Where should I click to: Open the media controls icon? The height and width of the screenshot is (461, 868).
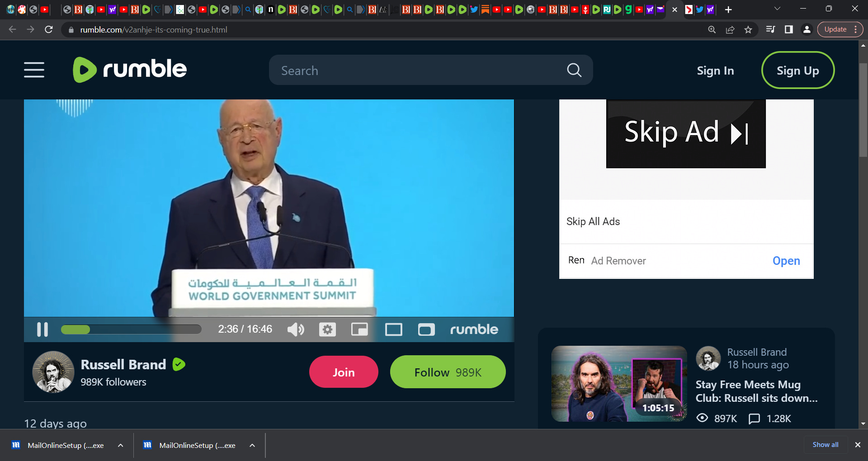point(771,29)
